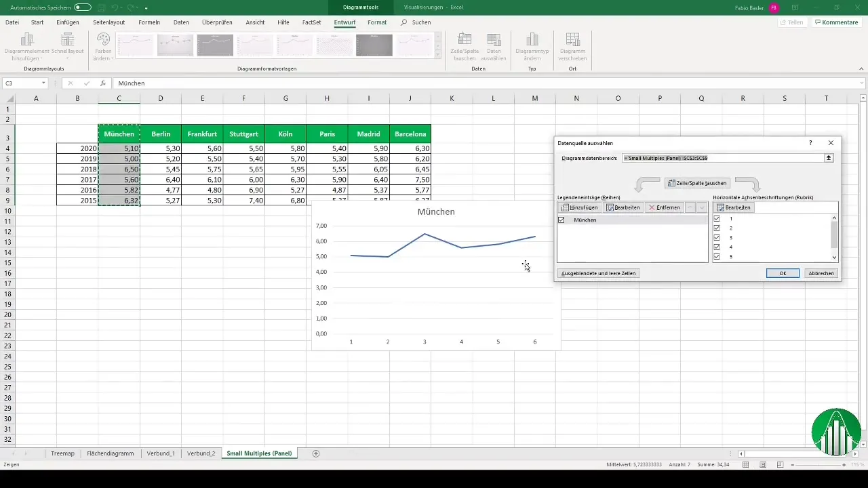Click the Diagrammtyp ändern ribbon icon

pos(532,46)
